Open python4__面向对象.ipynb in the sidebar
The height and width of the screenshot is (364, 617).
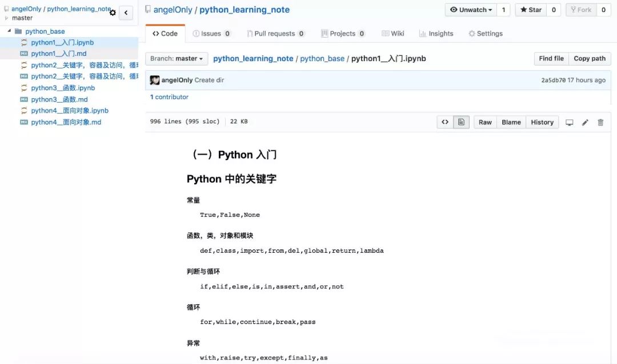(x=70, y=111)
